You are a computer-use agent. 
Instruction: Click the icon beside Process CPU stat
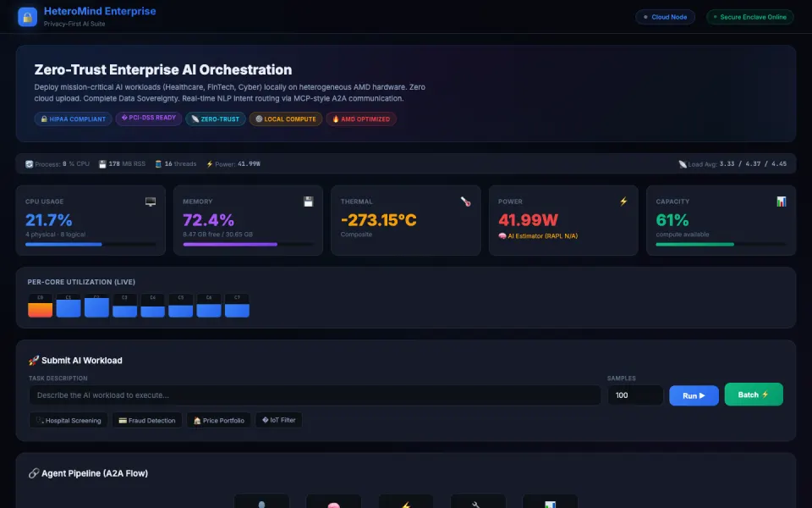(x=29, y=164)
